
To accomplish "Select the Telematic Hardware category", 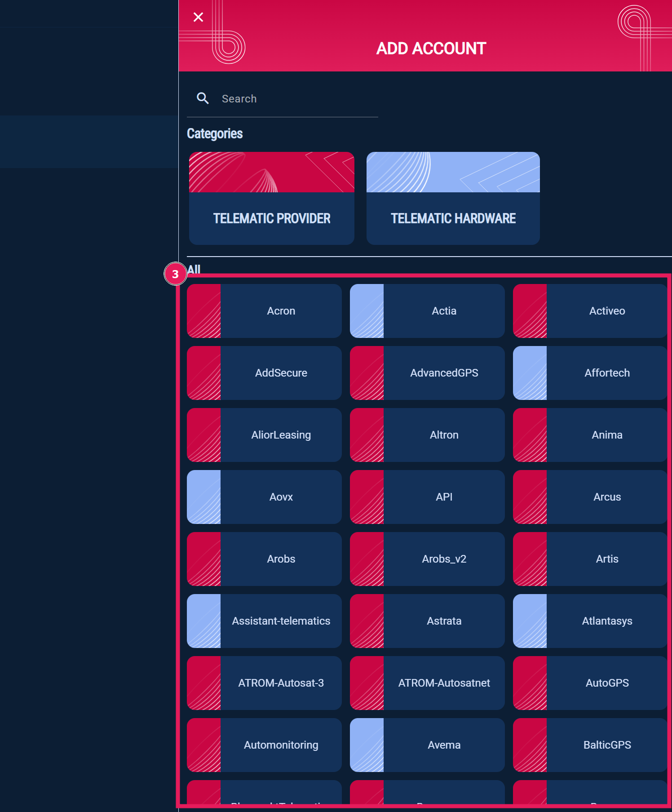I will (453, 218).
